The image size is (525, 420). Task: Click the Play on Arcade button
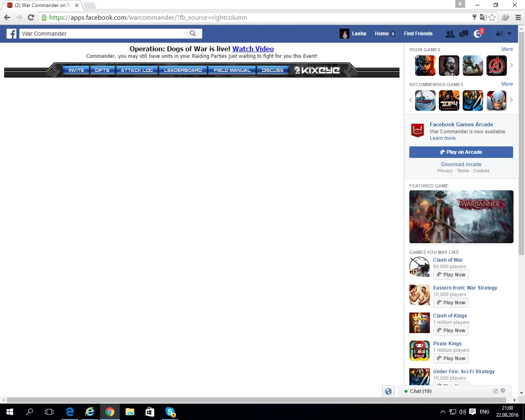click(x=461, y=152)
